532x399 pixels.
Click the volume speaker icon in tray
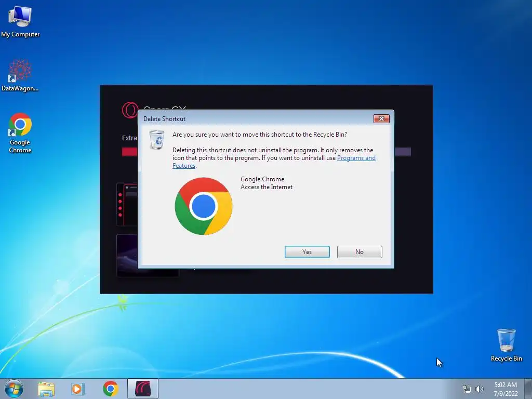point(480,389)
